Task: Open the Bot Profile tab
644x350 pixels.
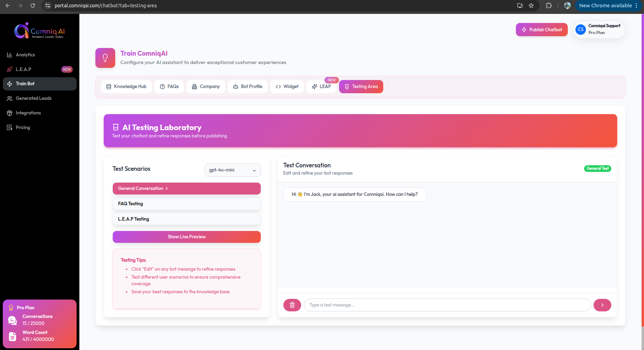Action: pyautogui.click(x=248, y=87)
